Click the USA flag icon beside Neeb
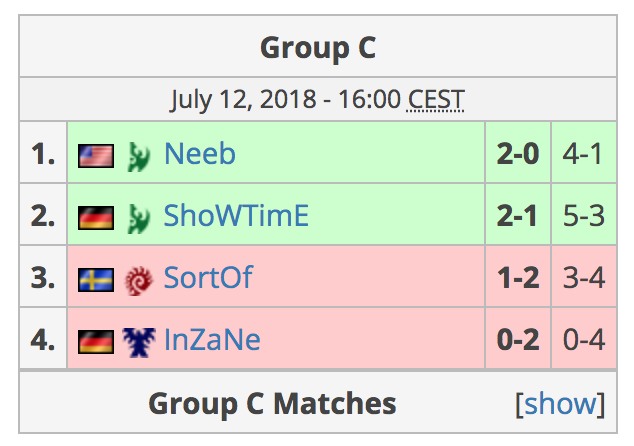634x446 pixels. click(x=96, y=156)
